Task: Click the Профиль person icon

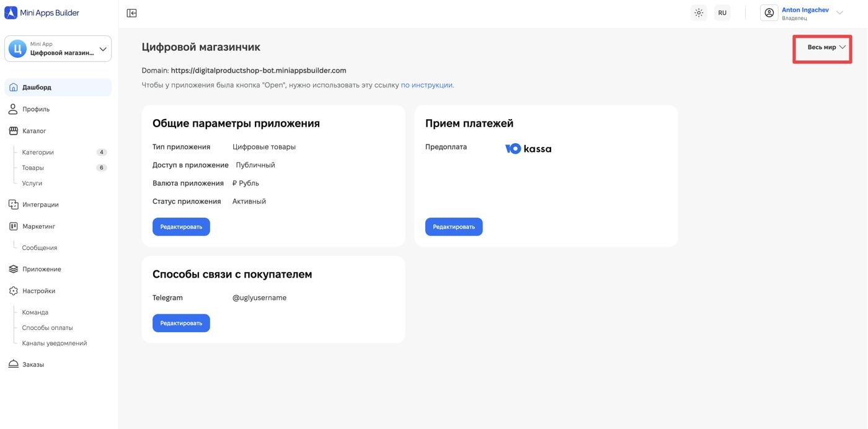Action: [13, 109]
